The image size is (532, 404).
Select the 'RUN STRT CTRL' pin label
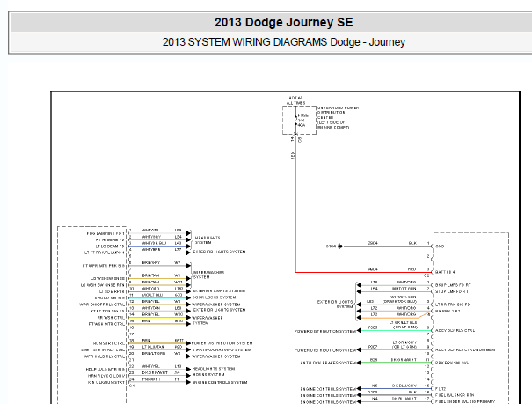pyautogui.click(x=109, y=343)
